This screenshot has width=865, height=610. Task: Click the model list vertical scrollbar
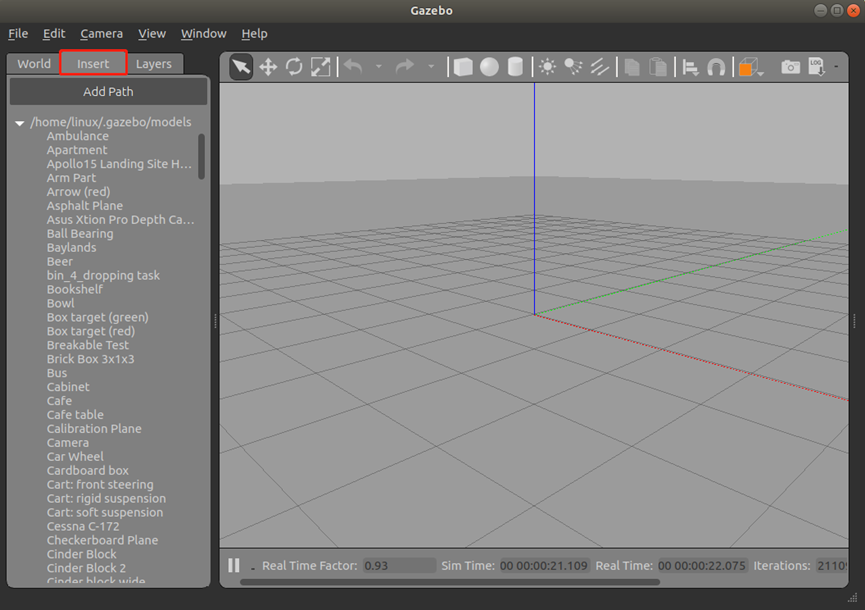point(201,157)
